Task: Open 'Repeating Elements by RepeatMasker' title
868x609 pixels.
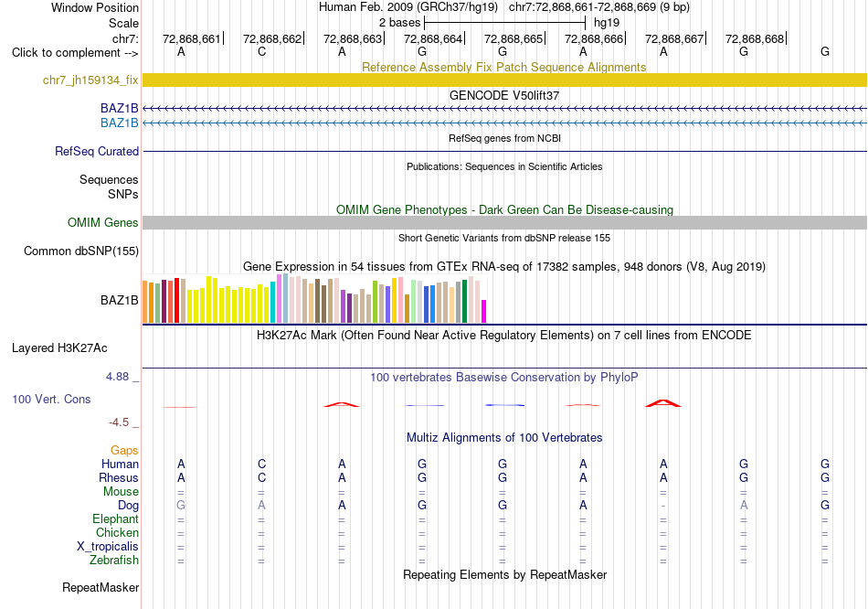Action: pyautogui.click(x=505, y=574)
